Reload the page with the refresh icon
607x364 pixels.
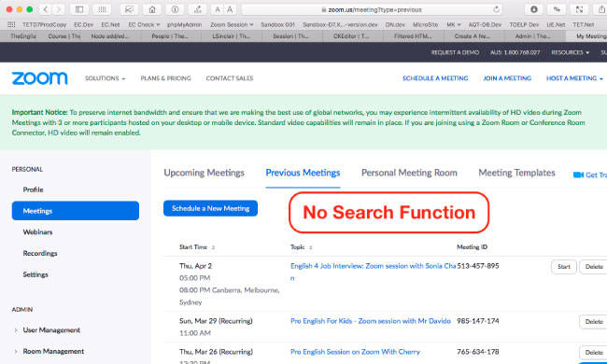point(496,9)
